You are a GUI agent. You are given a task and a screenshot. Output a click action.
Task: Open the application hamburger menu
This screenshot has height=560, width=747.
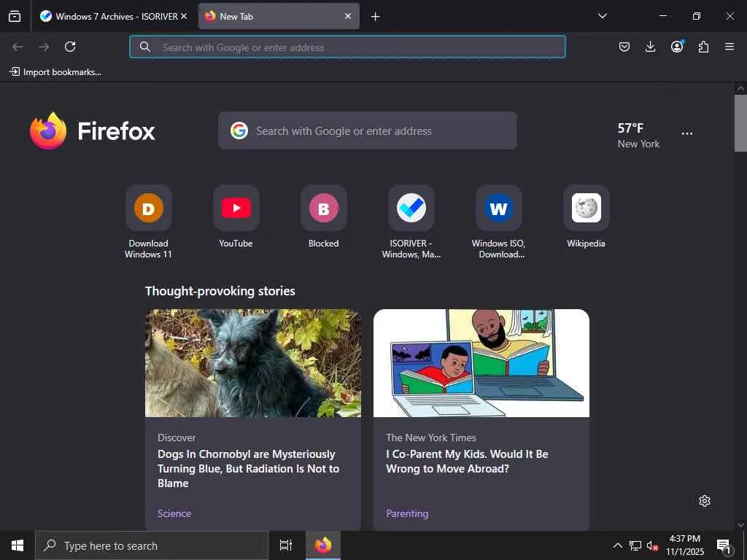(729, 47)
